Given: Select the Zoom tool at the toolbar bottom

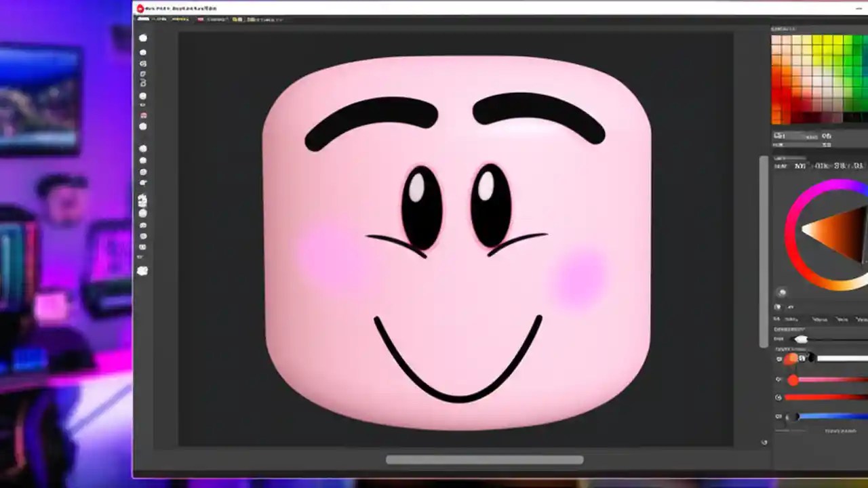Looking at the screenshot, I should pyautogui.click(x=143, y=270).
